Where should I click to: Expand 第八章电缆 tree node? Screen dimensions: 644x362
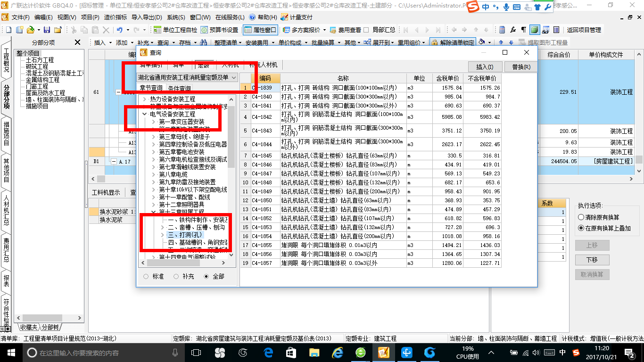click(154, 174)
